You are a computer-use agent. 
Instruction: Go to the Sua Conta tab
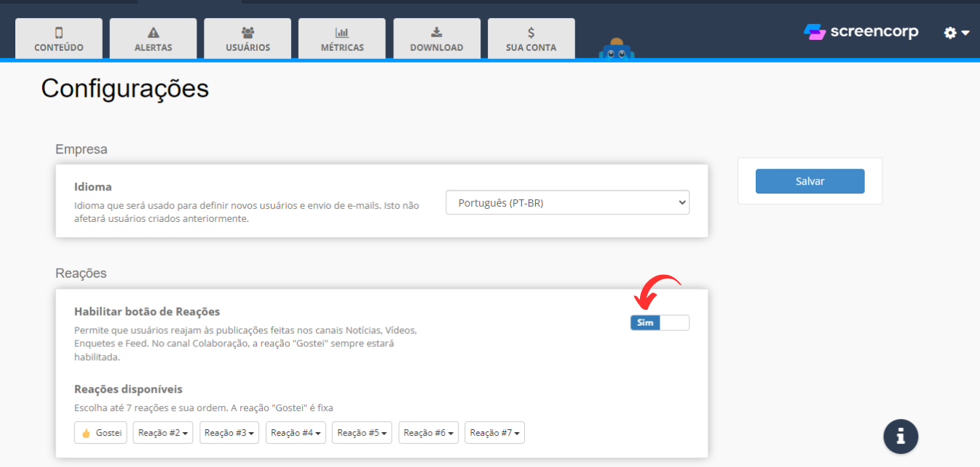pyautogui.click(x=531, y=39)
